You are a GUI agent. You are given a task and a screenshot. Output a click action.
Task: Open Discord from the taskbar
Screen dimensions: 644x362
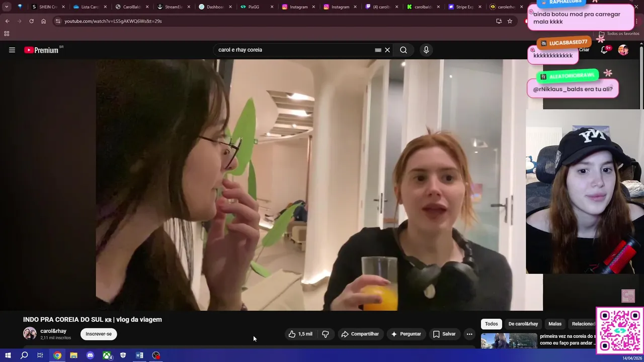coord(90,355)
